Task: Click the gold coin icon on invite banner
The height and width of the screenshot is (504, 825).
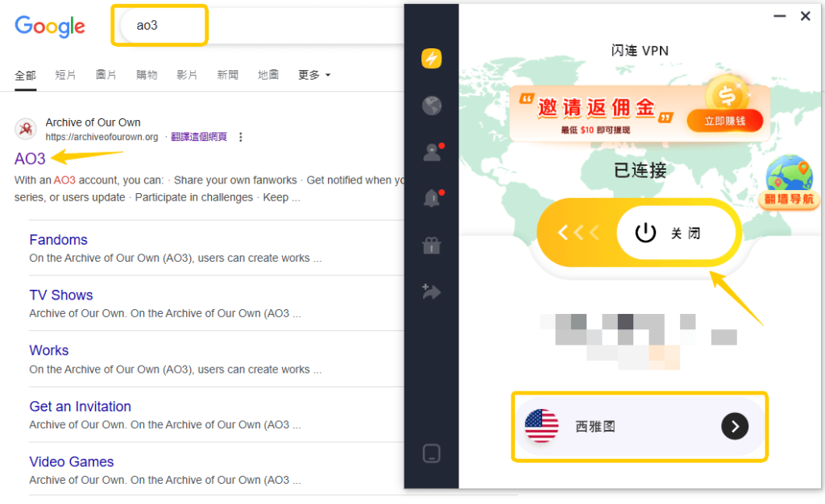Action: point(727,95)
